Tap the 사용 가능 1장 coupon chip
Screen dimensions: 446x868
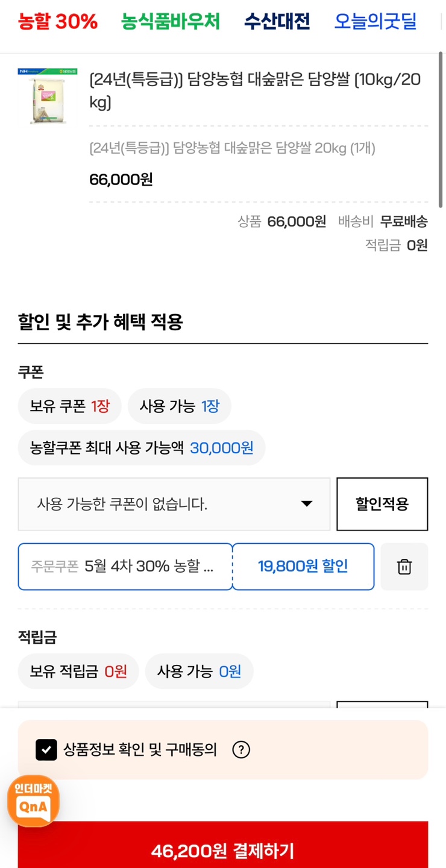[x=180, y=406]
